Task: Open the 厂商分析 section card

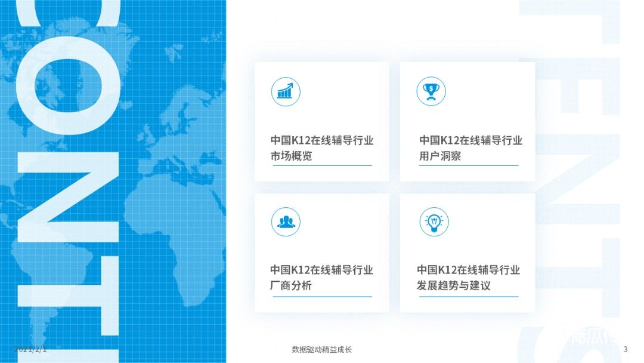Action: coord(321,253)
